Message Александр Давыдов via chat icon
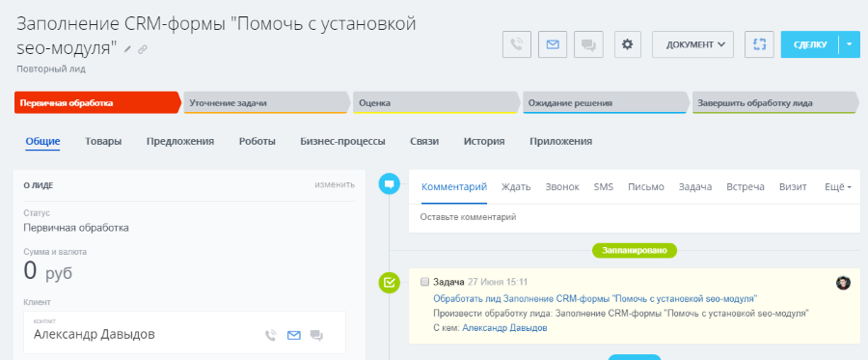This screenshot has height=360, width=868. tap(316, 335)
